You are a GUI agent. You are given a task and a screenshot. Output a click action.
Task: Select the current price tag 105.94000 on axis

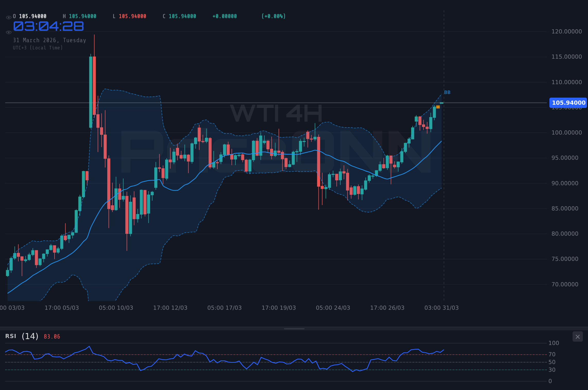click(568, 103)
